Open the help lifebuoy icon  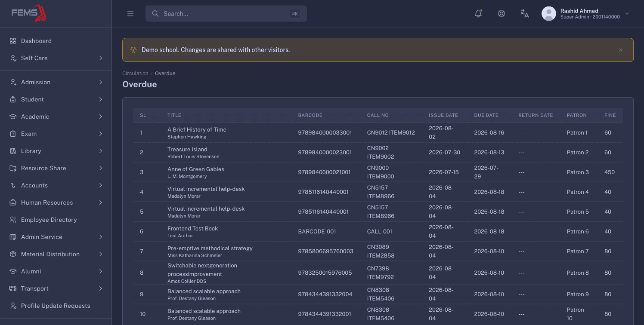point(502,13)
